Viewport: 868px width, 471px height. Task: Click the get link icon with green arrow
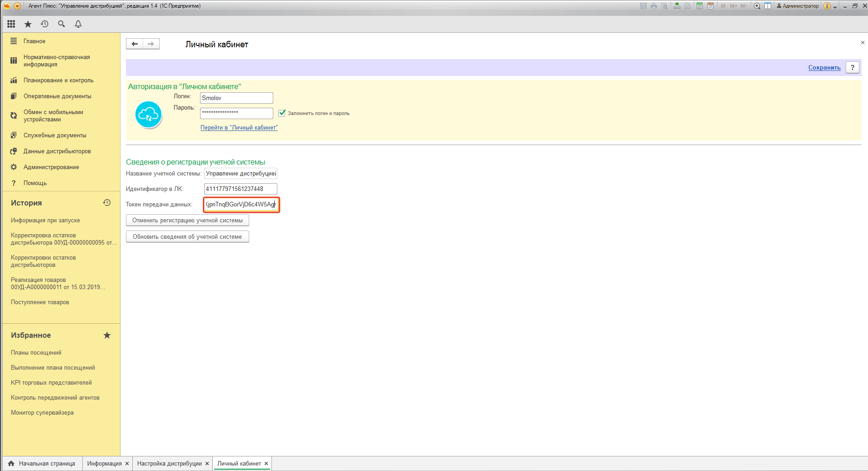(x=677, y=6)
